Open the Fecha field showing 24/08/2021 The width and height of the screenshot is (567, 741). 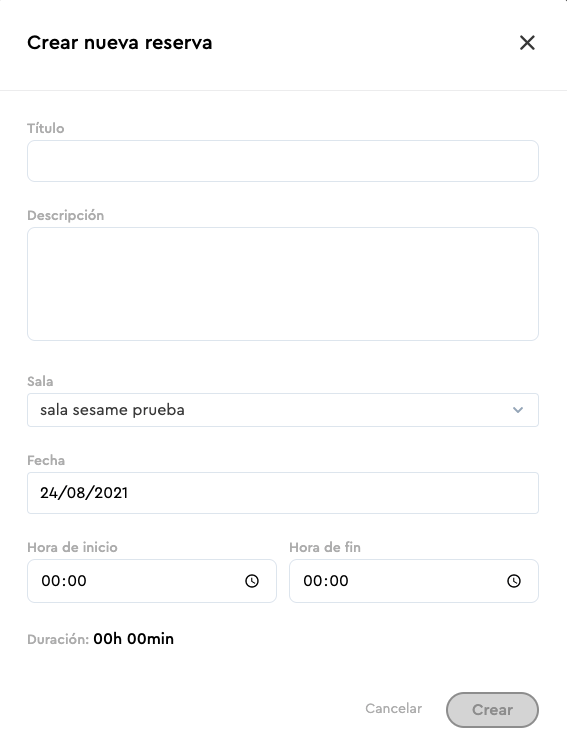[283, 493]
